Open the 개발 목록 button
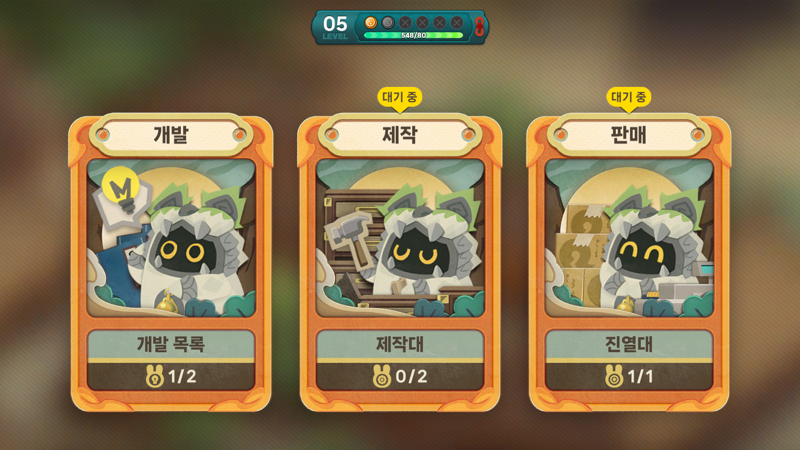This screenshot has width=800, height=450. tap(171, 344)
